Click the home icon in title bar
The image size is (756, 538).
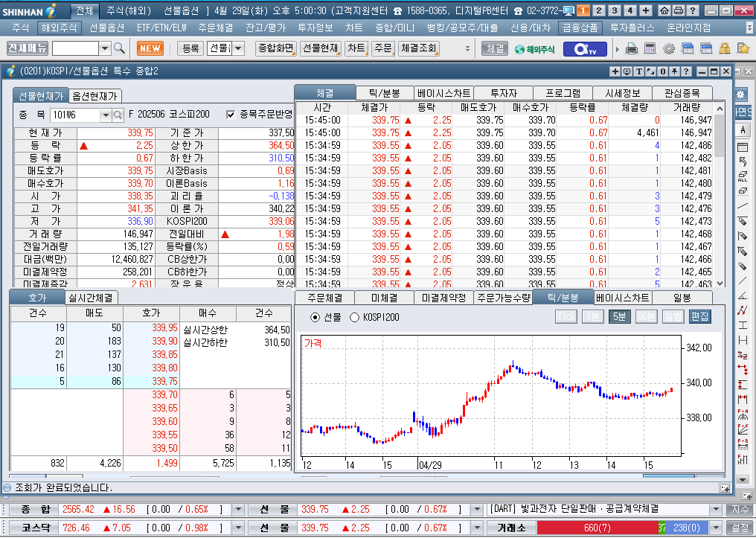coord(664,10)
